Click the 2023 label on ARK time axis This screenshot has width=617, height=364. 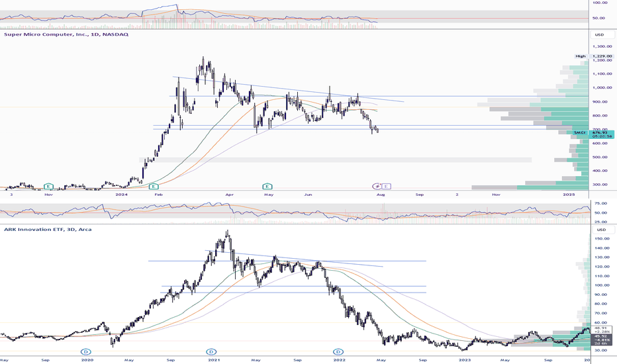[465, 360]
